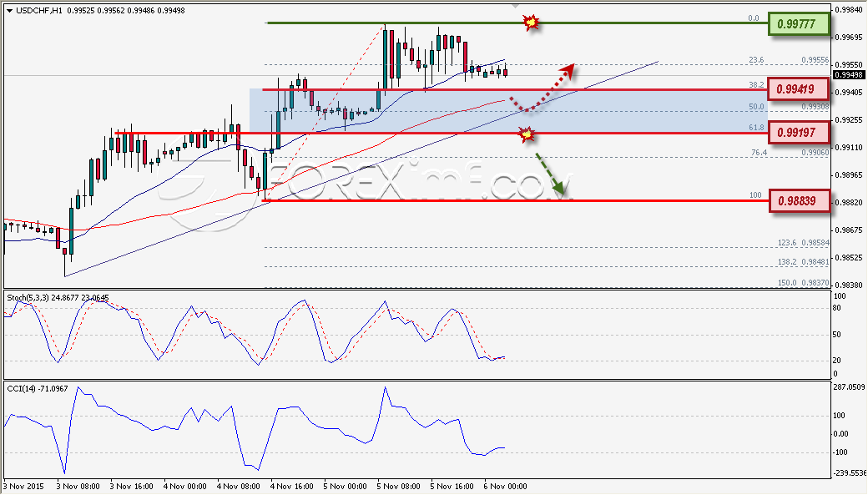The width and height of the screenshot is (868, 495).
Task: Open the dropdown triangle beside USDCHF,H1
Action: tap(9, 11)
